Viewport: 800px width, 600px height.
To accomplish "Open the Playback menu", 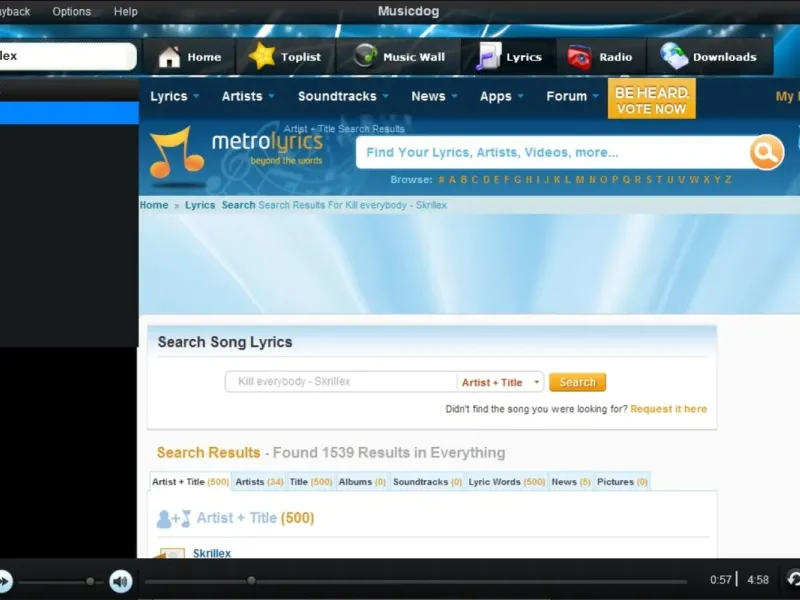I will coord(15,11).
